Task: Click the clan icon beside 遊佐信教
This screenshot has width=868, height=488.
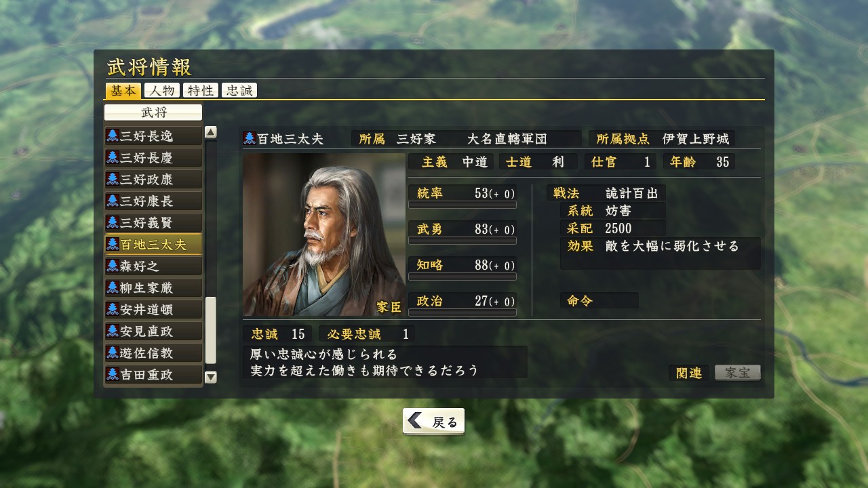Action: pyautogui.click(x=113, y=353)
